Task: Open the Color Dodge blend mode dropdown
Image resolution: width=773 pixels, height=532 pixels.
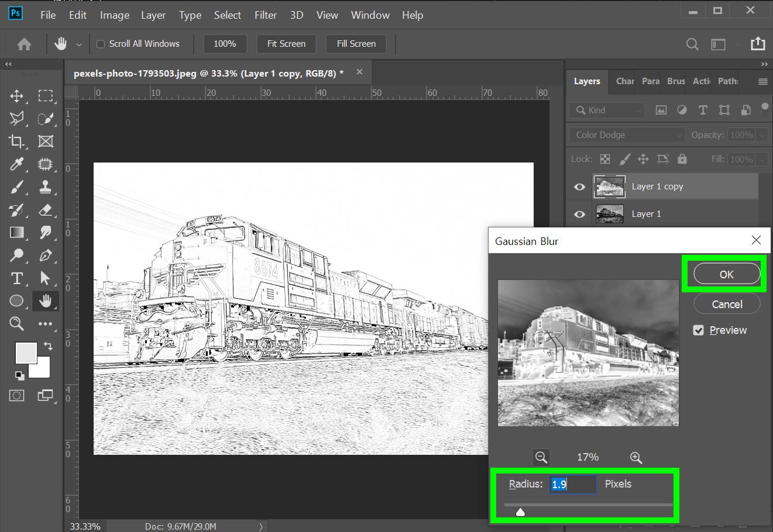Action: 626,135
